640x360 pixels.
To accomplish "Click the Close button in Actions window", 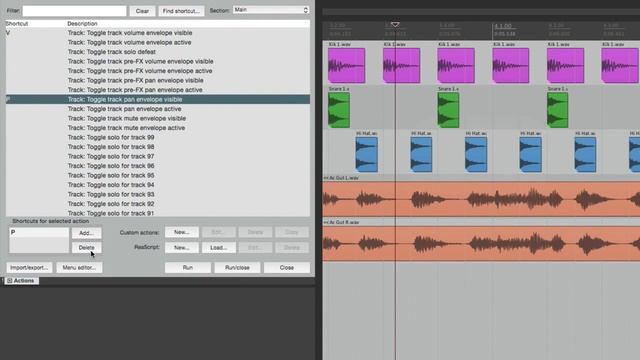I will 287,268.
